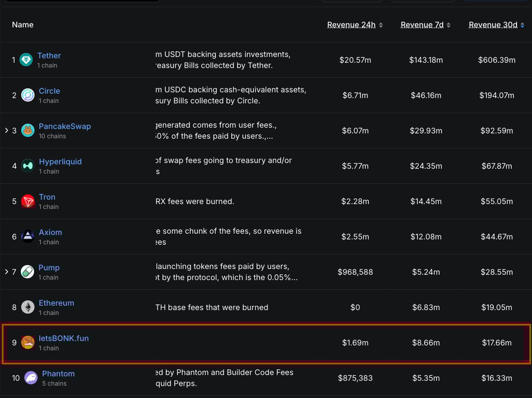Click Circle's 24h revenue $6.71m
This screenshot has height=398, width=532.
click(x=355, y=95)
